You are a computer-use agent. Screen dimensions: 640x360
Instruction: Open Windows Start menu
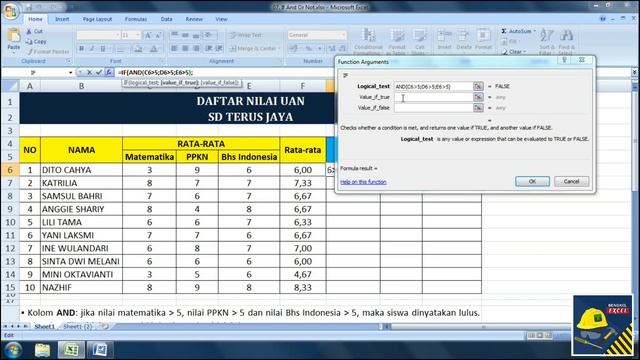click(x=13, y=350)
